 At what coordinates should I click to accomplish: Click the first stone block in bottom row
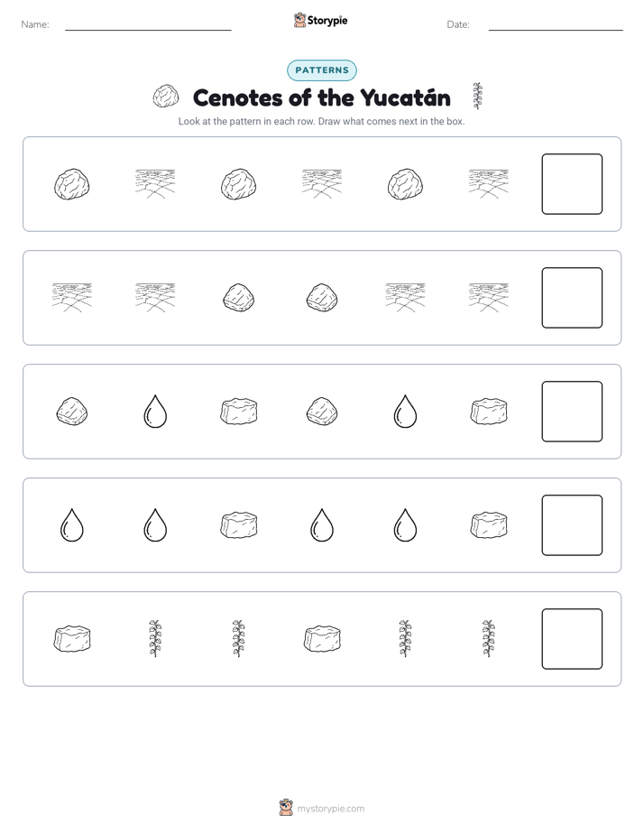72,639
